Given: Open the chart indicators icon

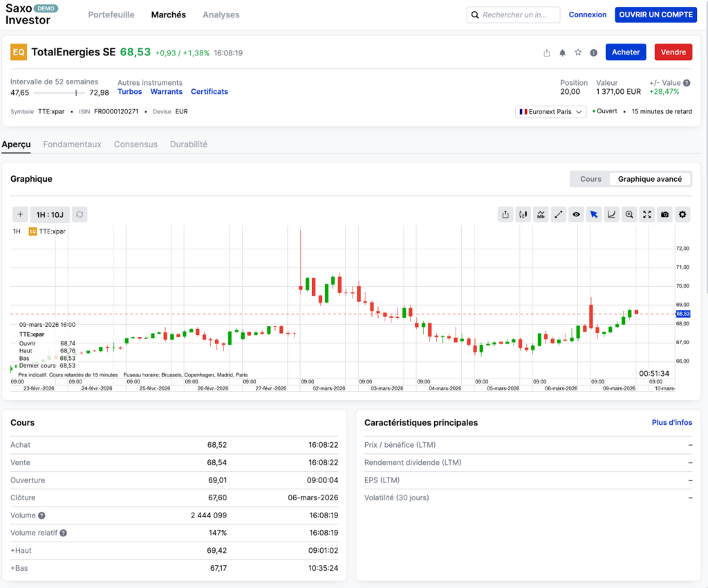Looking at the screenshot, I should click(541, 214).
